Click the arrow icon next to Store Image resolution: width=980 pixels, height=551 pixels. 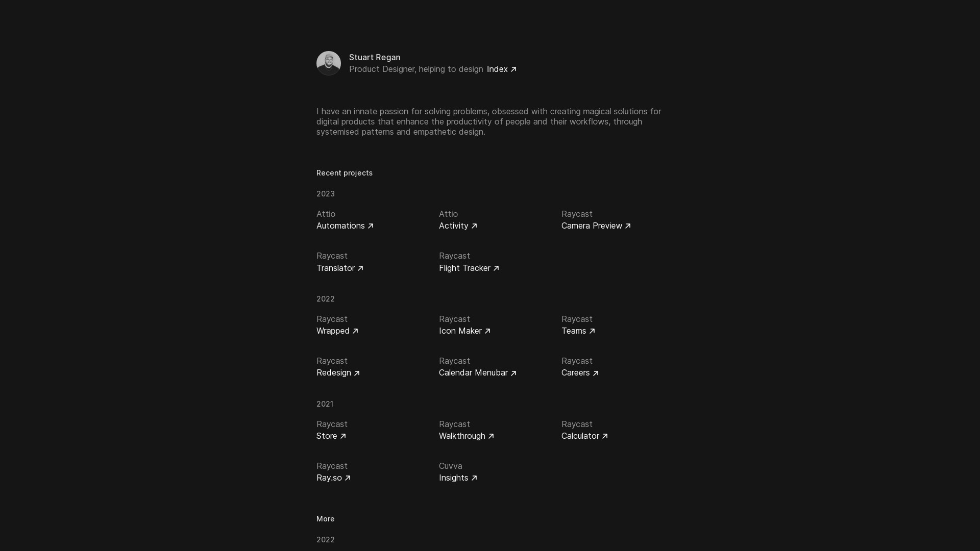[343, 436]
